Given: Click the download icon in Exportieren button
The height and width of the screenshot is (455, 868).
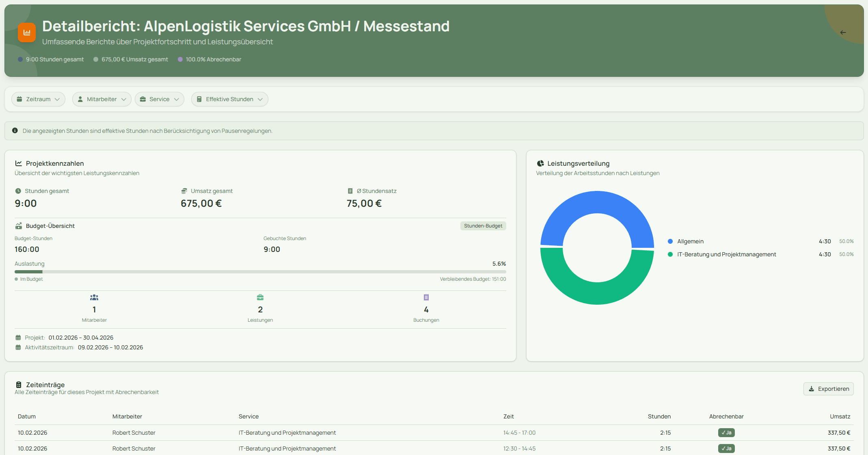Looking at the screenshot, I should (812, 389).
